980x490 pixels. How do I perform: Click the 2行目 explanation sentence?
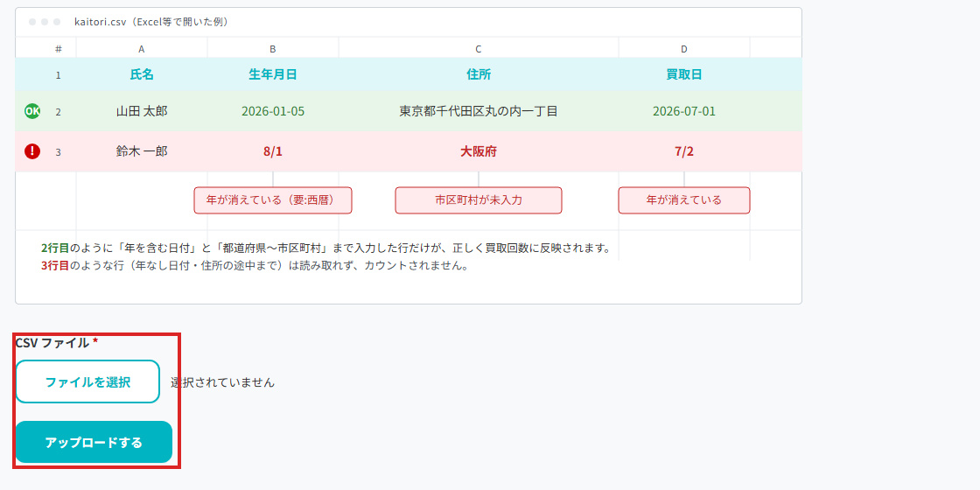click(325, 248)
